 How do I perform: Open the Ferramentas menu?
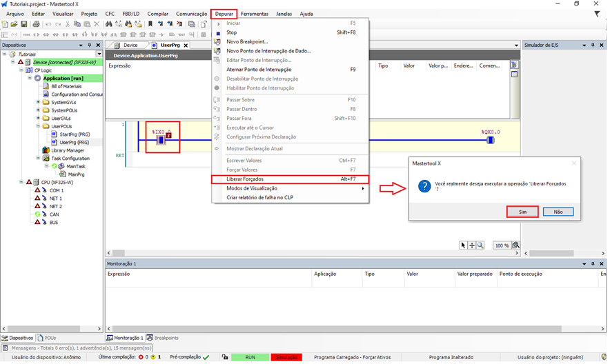coord(255,14)
